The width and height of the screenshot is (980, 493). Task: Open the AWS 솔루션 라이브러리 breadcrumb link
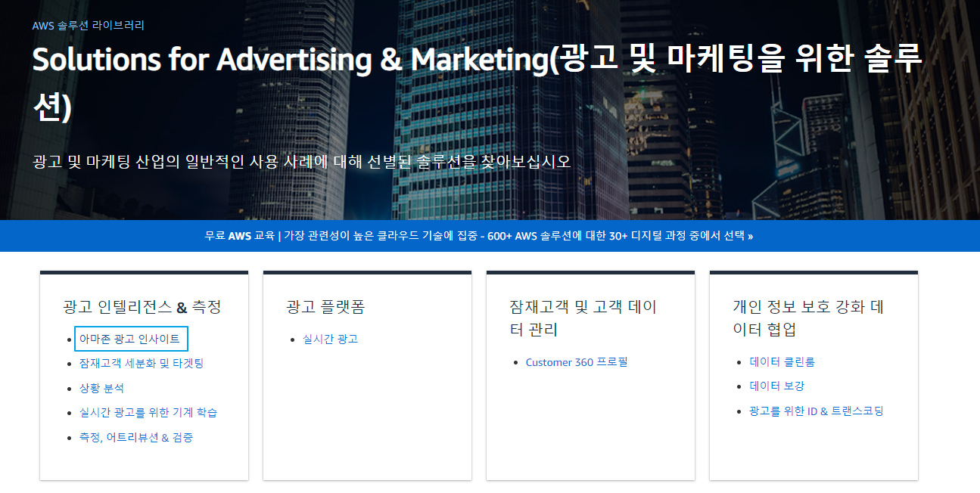pyautogui.click(x=89, y=25)
